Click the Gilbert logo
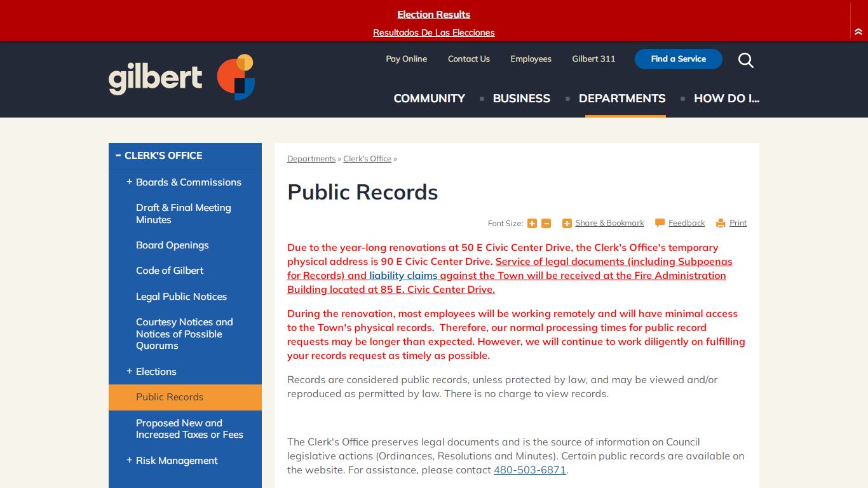 [182, 78]
